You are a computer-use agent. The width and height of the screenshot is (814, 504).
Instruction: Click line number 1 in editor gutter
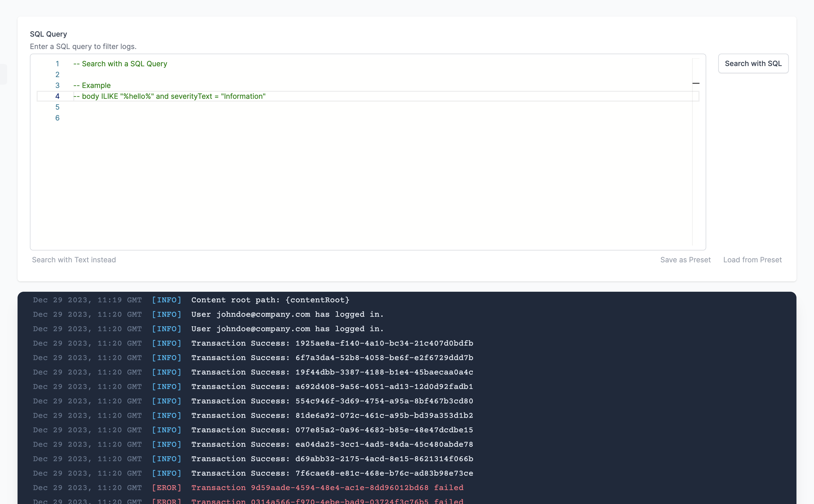pos(57,64)
